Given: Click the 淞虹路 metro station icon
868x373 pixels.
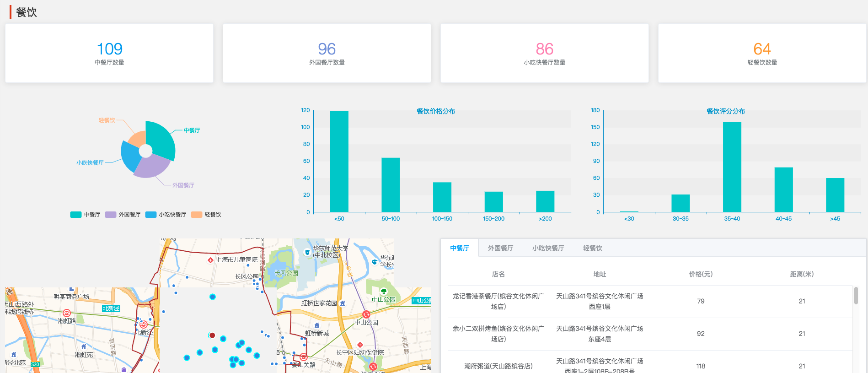Looking at the screenshot, I should pyautogui.click(x=67, y=313).
